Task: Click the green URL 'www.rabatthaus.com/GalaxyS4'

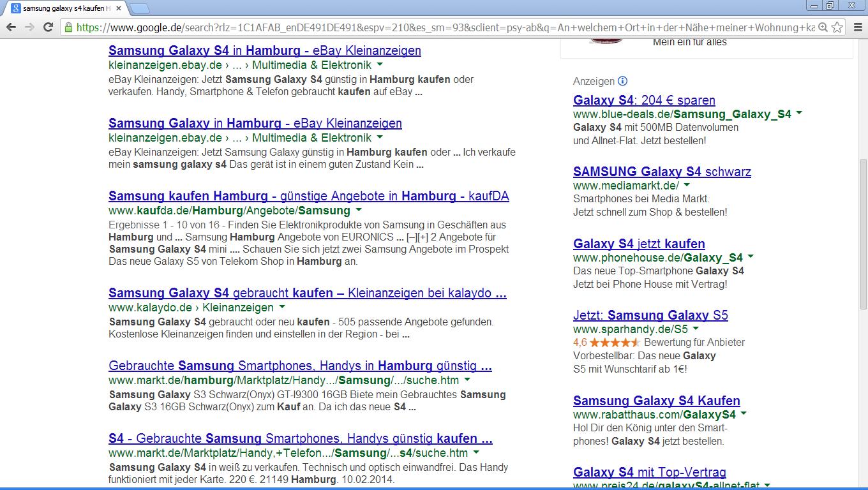Action: pos(654,415)
